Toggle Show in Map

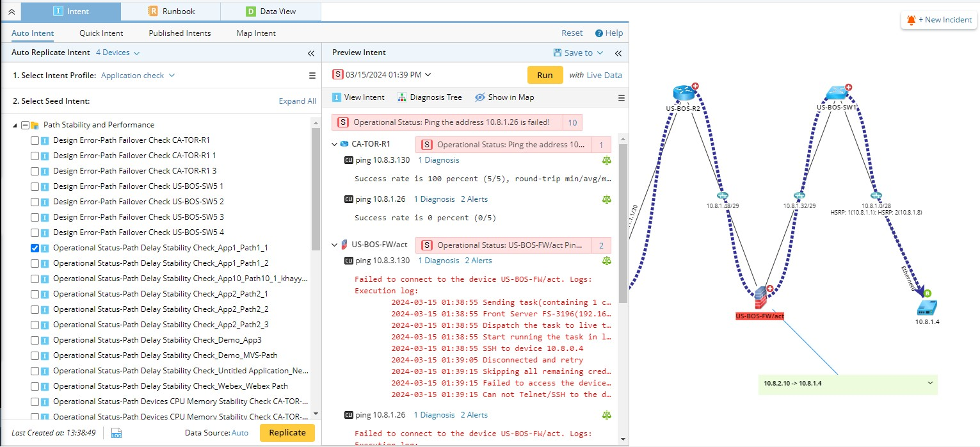(504, 97)
